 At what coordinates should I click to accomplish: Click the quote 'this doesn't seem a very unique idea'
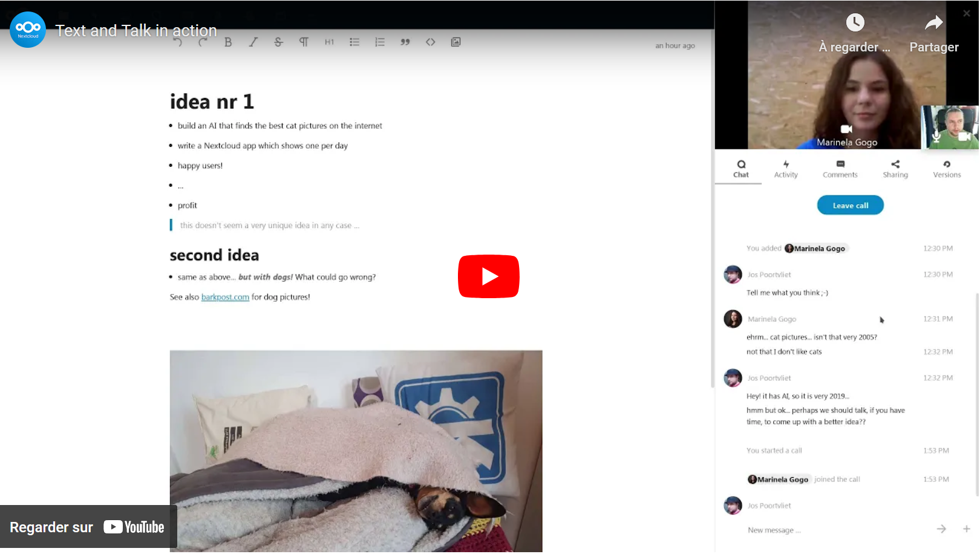click(x=269, y=226)
